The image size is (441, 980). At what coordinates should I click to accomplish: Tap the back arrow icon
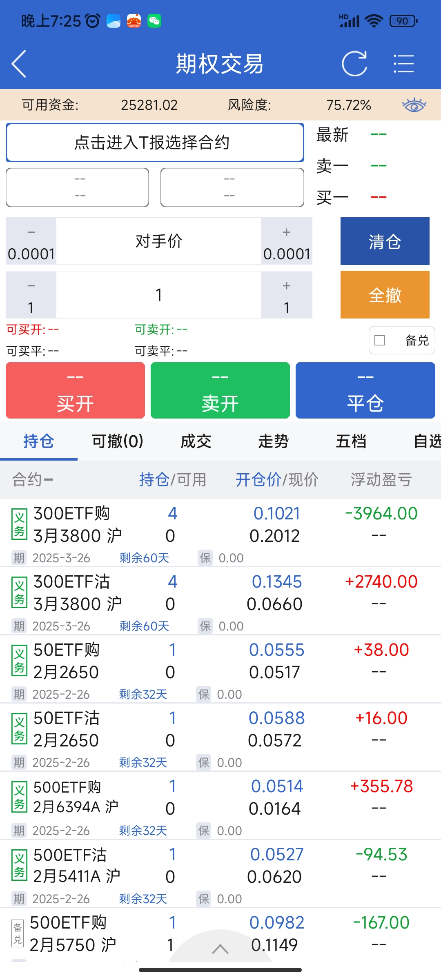click(19, 64)
